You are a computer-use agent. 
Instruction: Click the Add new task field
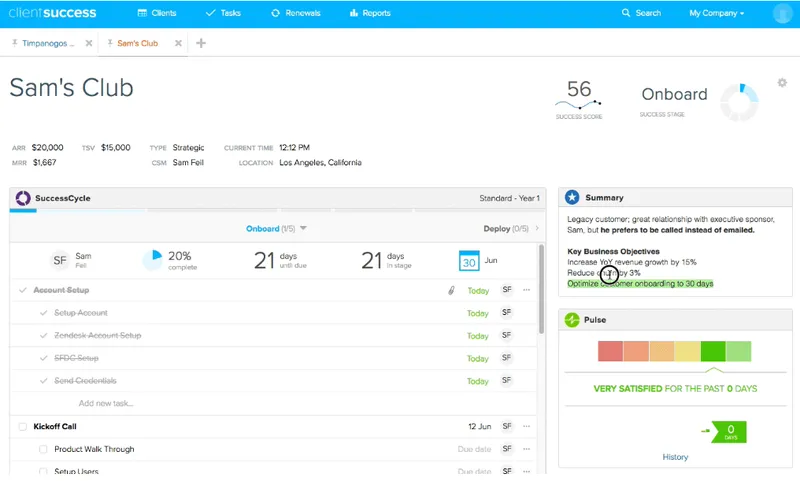coord(106,403)
